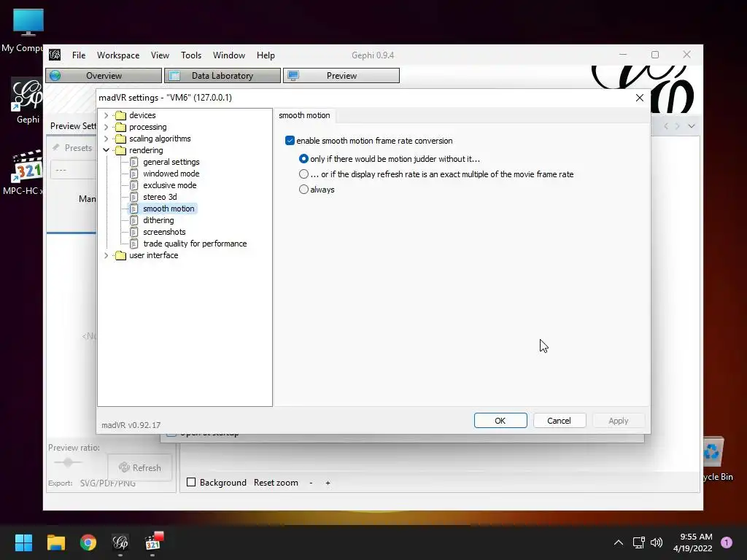
Task: Open the View menu in Gephi
Action: (160, 55)
